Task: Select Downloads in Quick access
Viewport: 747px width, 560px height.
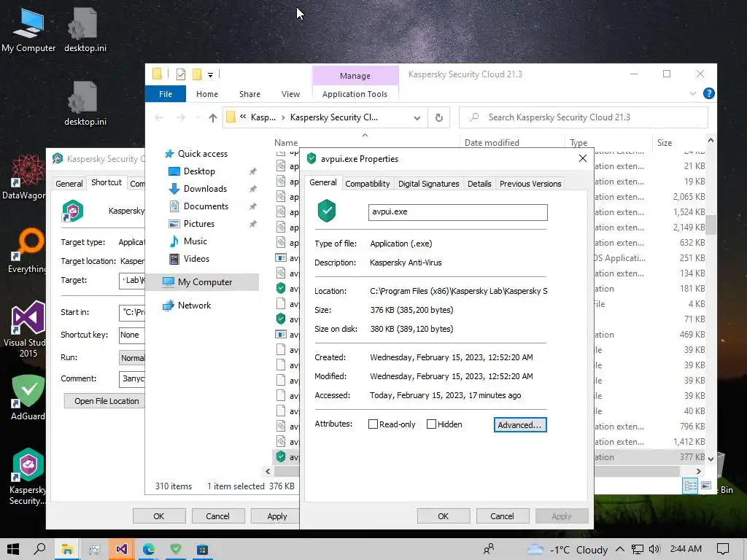Action: 205,189
